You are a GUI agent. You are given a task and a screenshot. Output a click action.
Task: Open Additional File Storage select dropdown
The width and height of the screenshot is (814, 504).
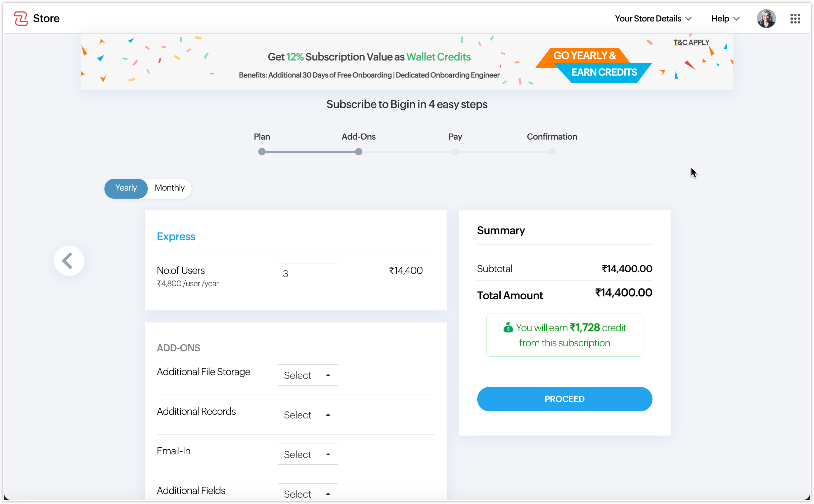308,375
